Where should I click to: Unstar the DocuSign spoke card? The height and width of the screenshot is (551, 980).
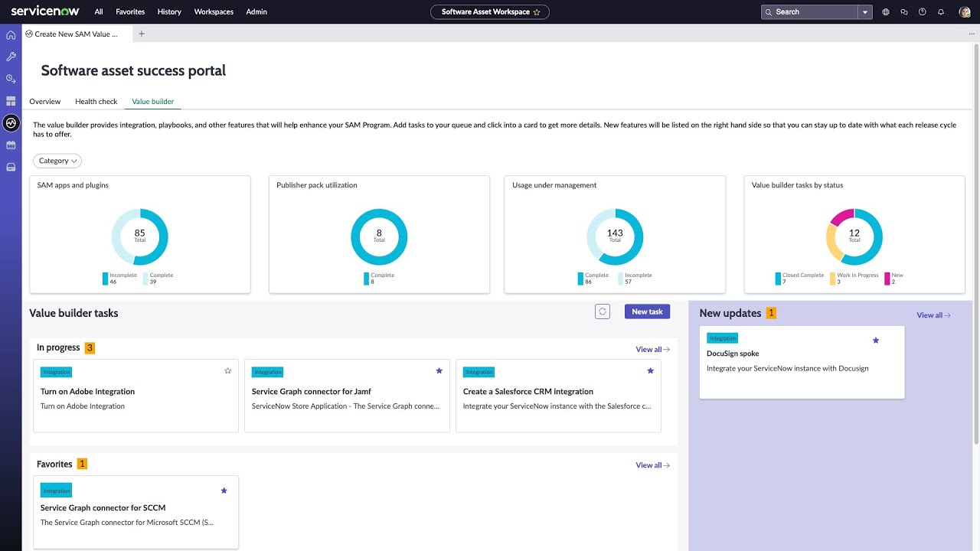pyautogui.click(x=876, y=340)
